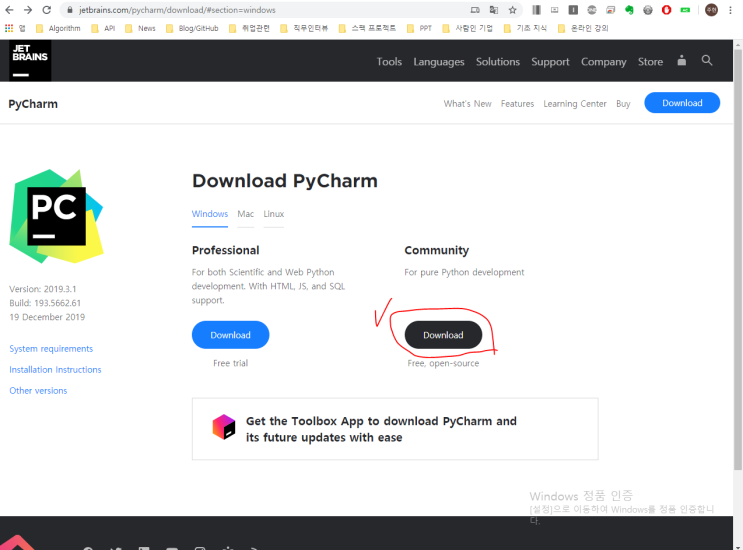
Task: Open the Tools menu in site header
Action: [389, 62]
